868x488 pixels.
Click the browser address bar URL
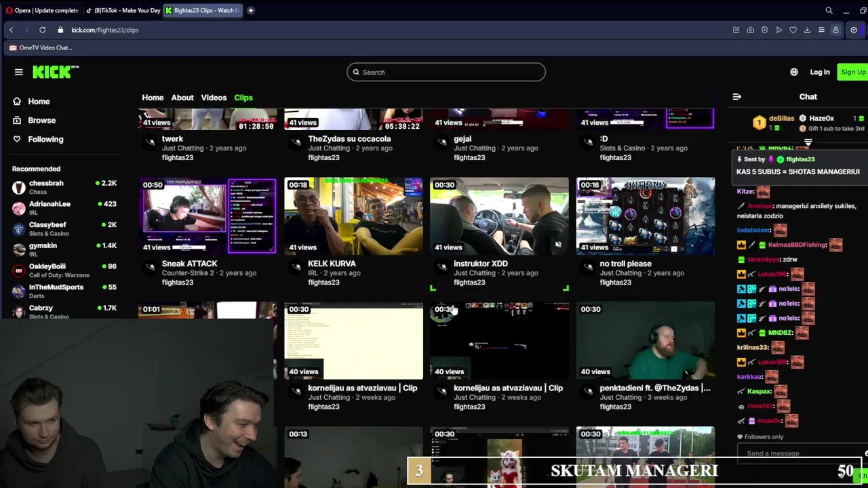(x=104, y=30)
